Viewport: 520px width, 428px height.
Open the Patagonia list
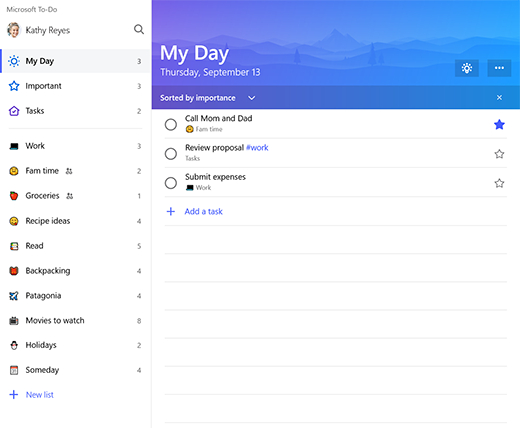click(x=76, y=296)
